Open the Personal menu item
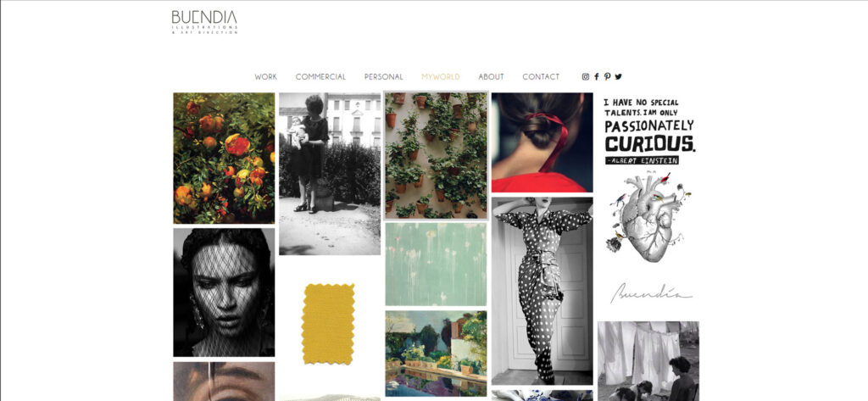868x401 pixels. (384, 77)
